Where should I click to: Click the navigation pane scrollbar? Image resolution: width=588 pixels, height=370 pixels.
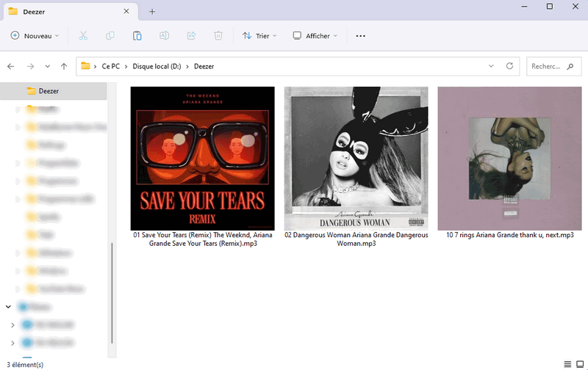pos(112,293)
